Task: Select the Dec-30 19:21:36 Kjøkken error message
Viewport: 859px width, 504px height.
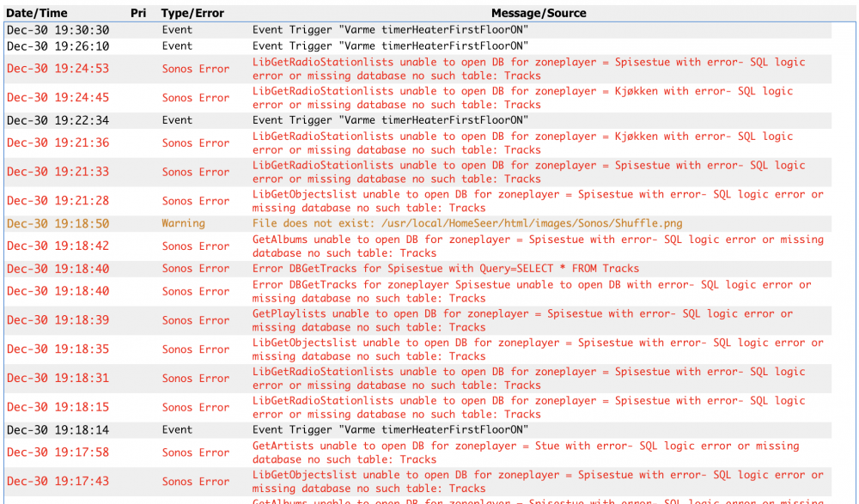Action: coord(522,143)
